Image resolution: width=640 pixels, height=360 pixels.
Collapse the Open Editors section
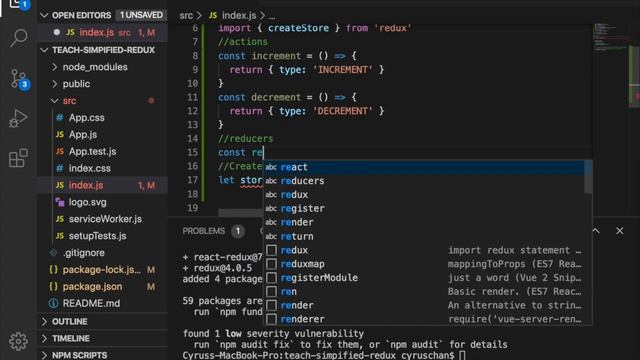pyautogui.click(x=44, y=16)
